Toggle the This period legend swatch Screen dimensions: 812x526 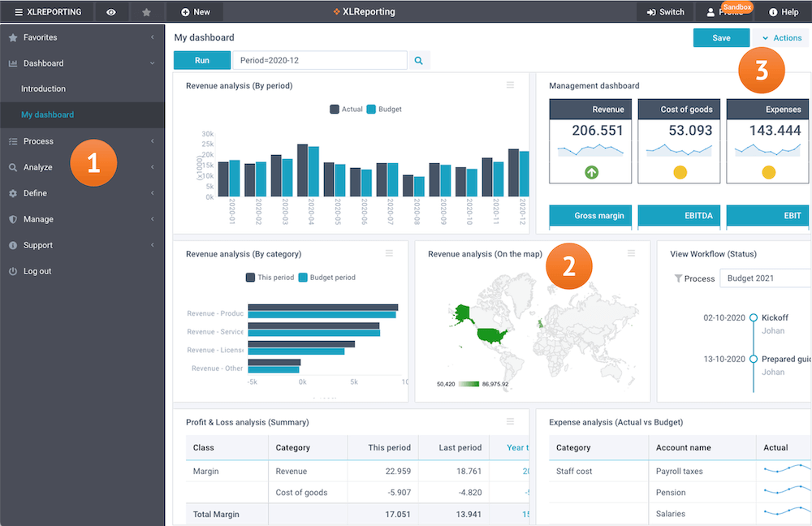coord(250,278)
